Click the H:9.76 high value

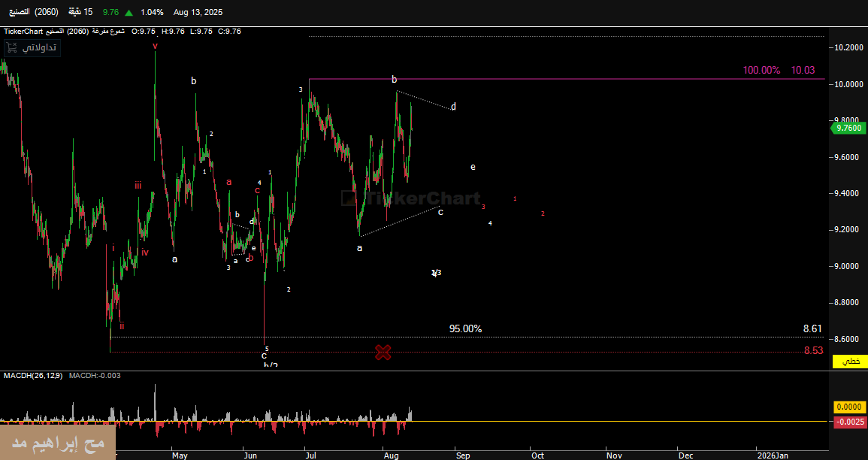click(x=173, y=32)
